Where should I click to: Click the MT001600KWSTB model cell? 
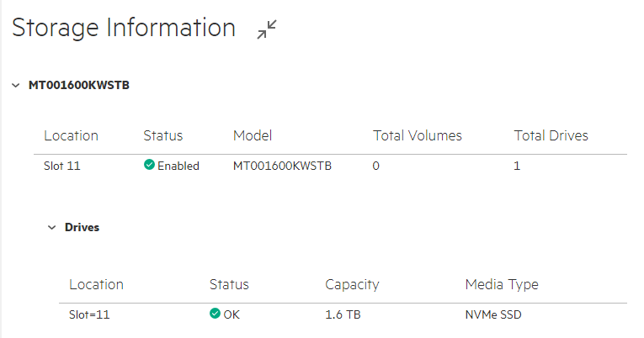(x=282, y=166)
